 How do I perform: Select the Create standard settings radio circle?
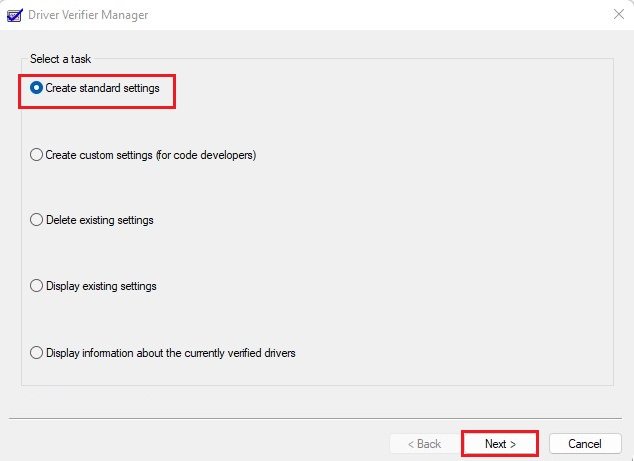tap(36, 88)
